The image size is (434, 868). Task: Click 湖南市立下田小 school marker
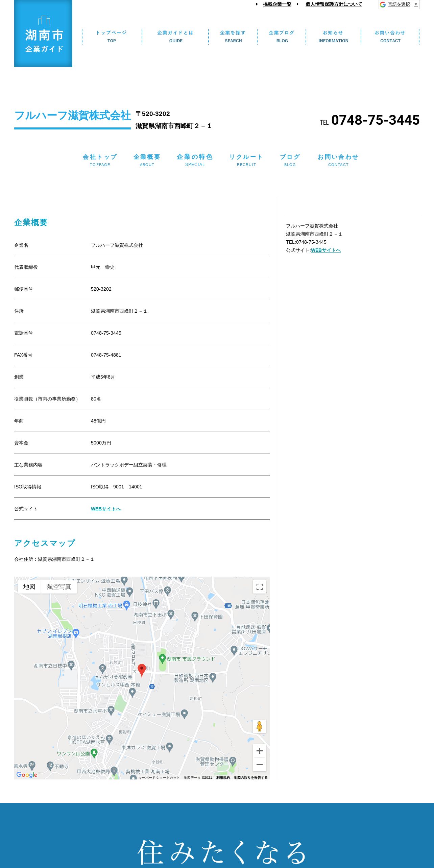pyautogui.click(x=171, y=614)
